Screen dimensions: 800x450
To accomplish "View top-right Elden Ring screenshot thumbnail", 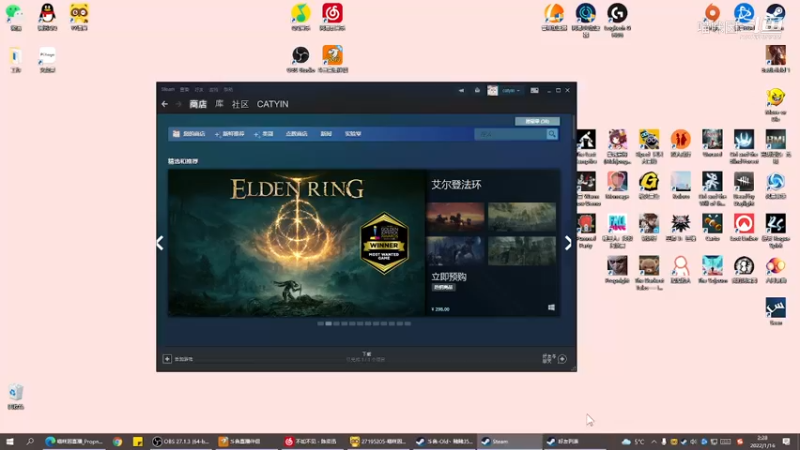I will point(521,216).
